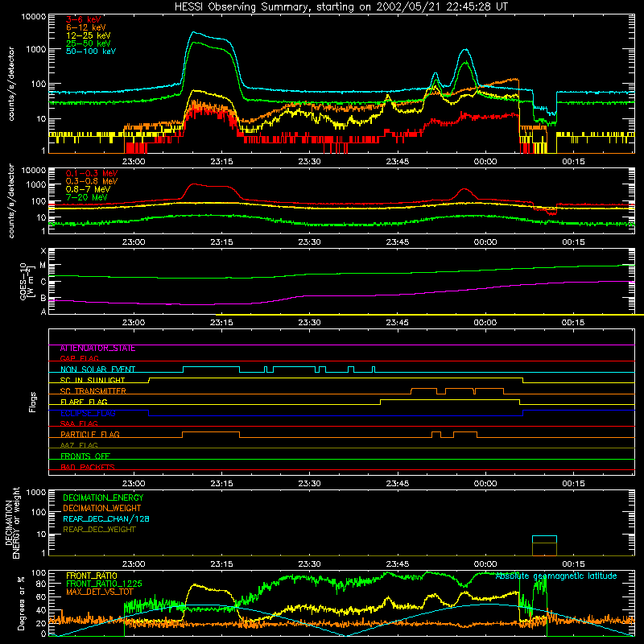The width and height of the screenshot is (644, 644).
Task: Click the red 0.1-0.3 MeV legend label
Action: click(x=92, y=173)
